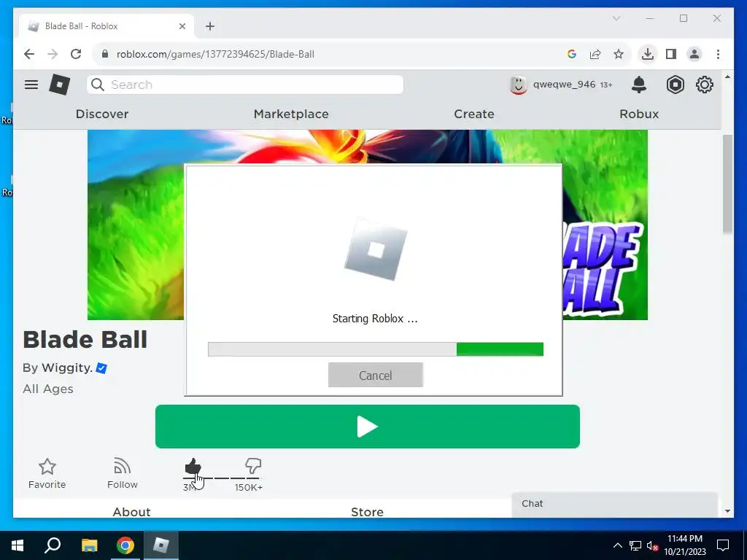Viewport: 747px width, 560px height.
Task: Open a new browser tab
Action: pos(210,26)
